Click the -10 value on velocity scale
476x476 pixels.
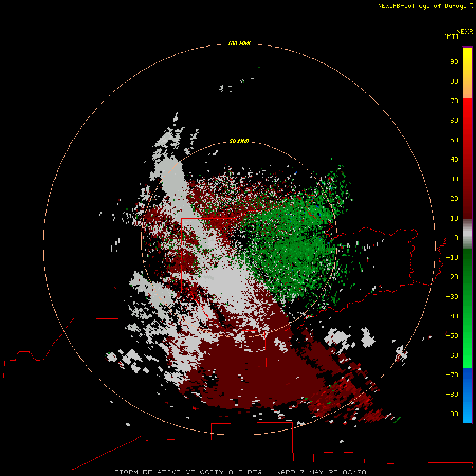click(x=452, y=258)
